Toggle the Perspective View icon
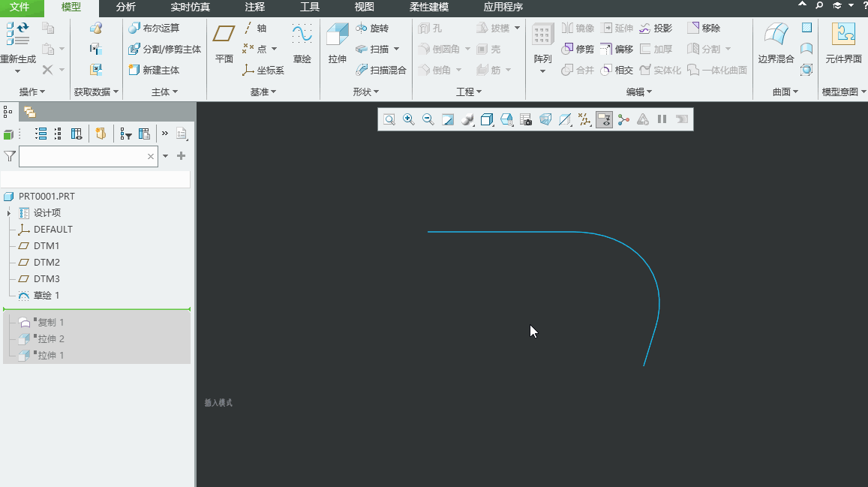 pos(545,119)
